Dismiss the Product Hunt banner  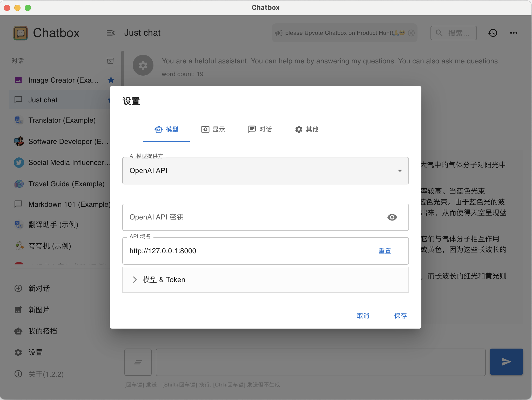pos(411,33)
